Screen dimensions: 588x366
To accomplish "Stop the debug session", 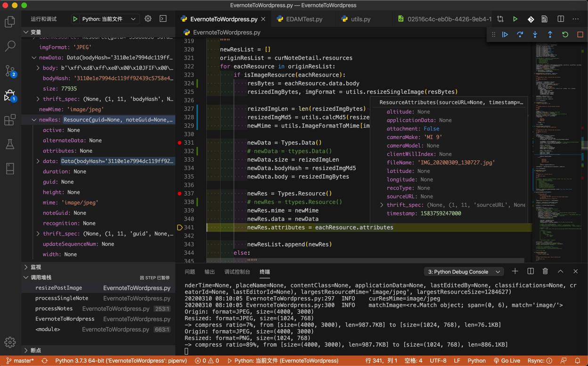I will (x=580, y=34).
